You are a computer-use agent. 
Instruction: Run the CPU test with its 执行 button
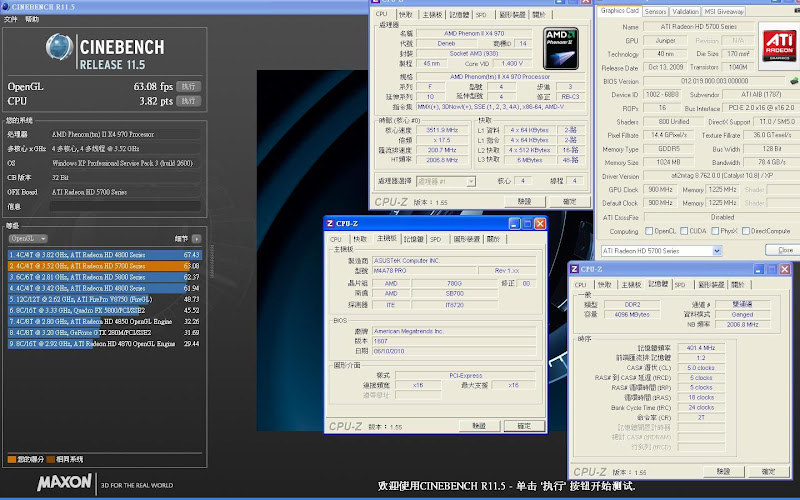point(188,101)
